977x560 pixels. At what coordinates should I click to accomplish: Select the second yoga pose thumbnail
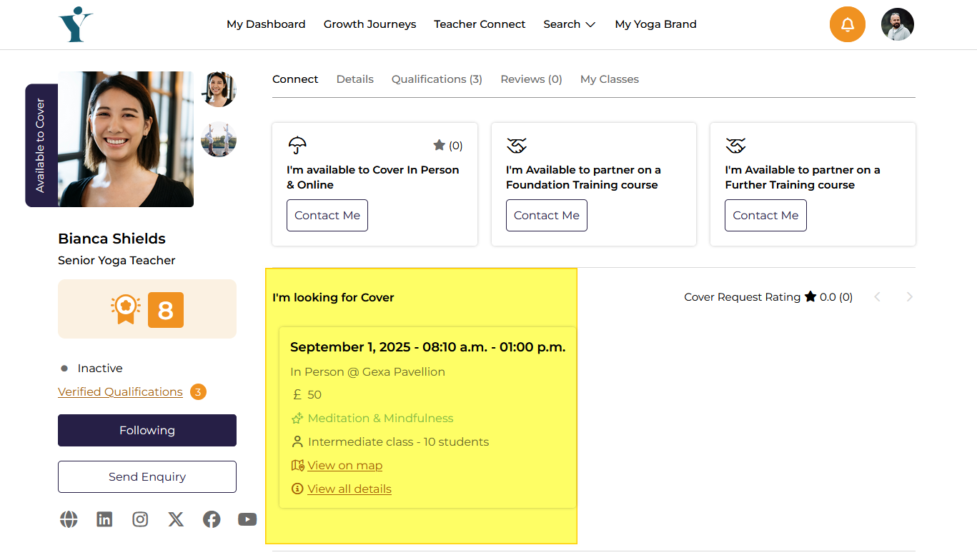219,139
